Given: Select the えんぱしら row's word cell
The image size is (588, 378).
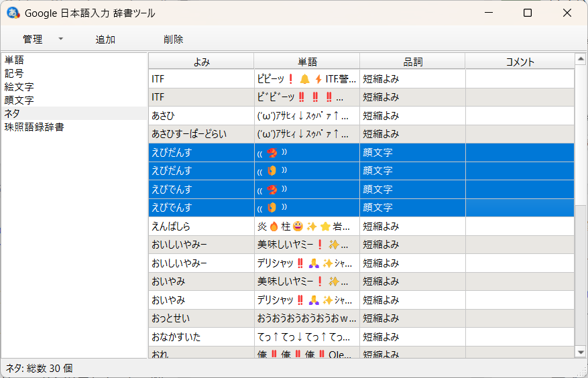Looking at the screenshot, I should point(306,227).
